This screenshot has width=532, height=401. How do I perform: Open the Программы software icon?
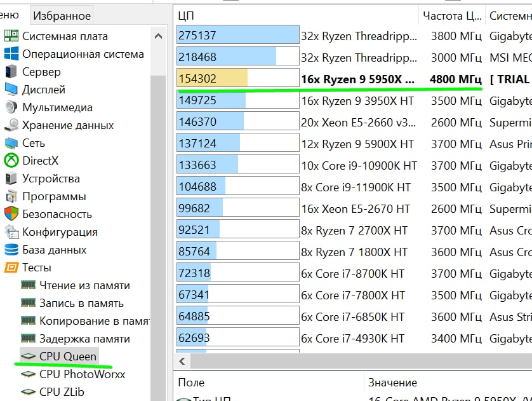11,196
